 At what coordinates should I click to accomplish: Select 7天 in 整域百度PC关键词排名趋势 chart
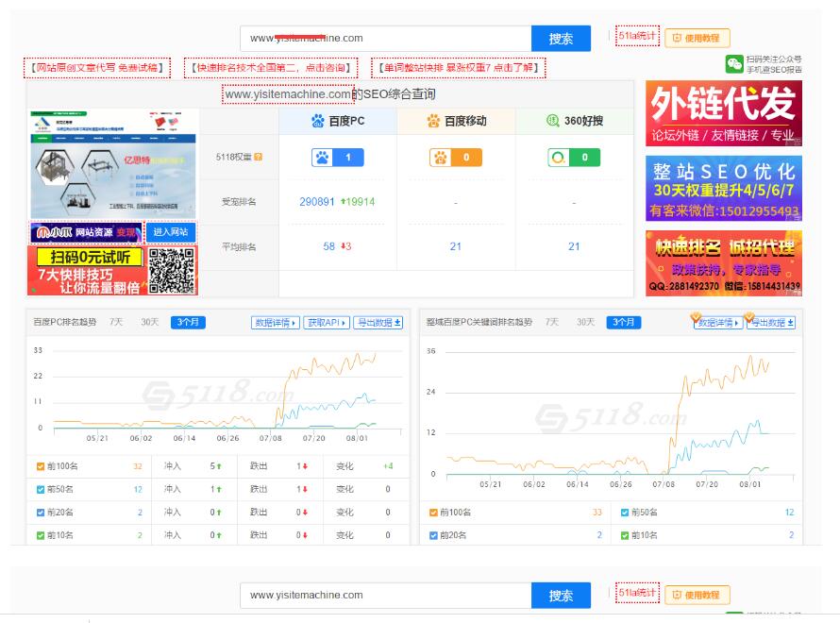click(x=552, y=322)
